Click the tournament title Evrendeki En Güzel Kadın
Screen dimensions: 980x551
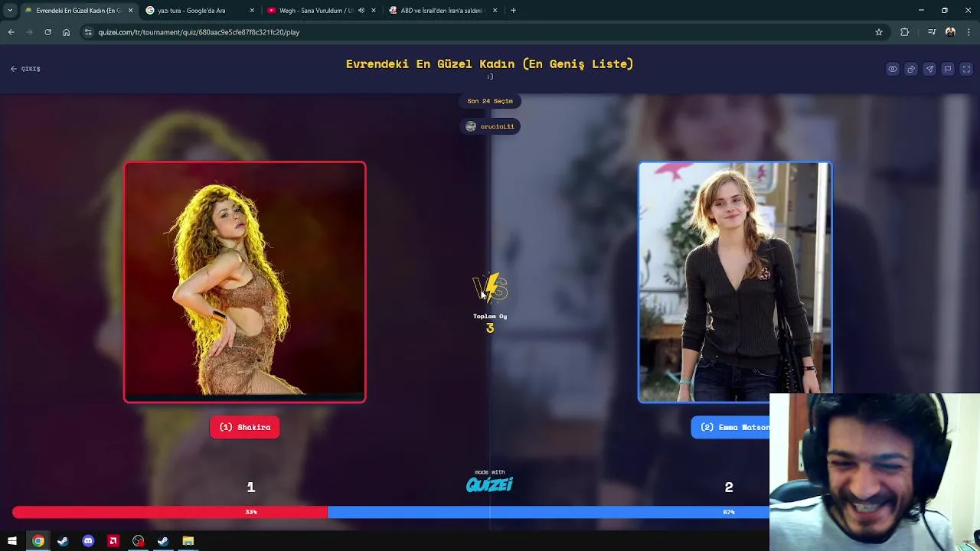click(490, 64)
